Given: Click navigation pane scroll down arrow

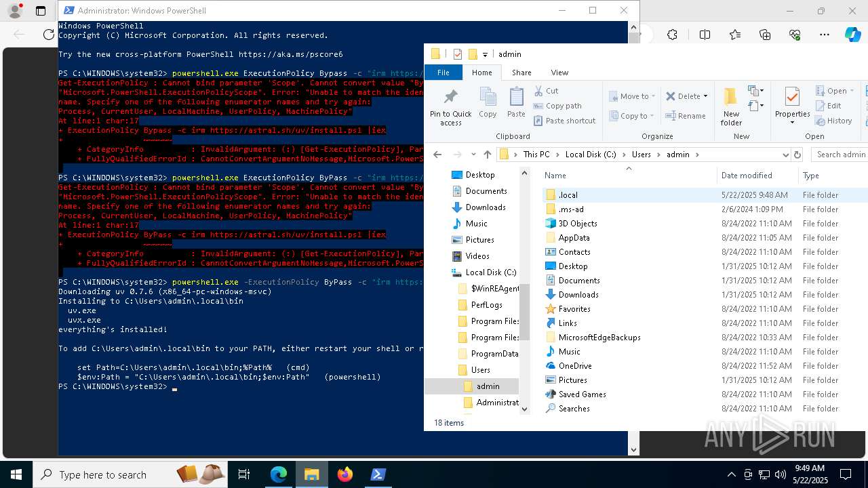Looking at the screenshot, I should click(524, 409).
